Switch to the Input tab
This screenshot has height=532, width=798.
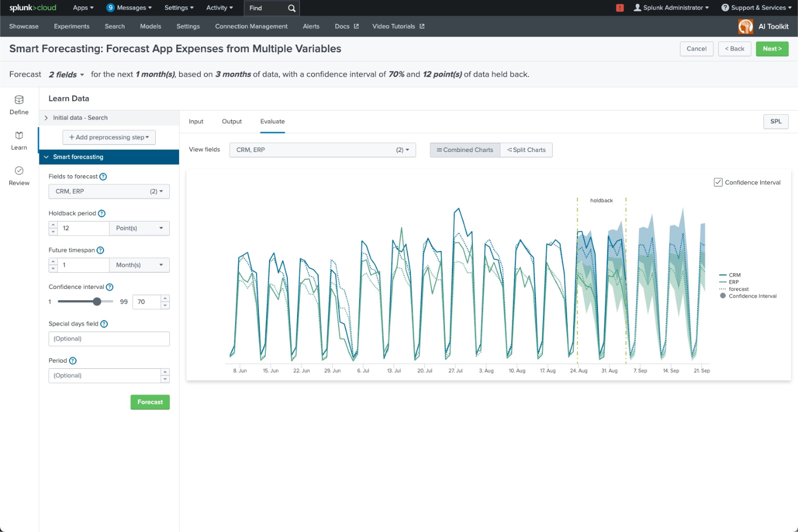click(196, 121)
